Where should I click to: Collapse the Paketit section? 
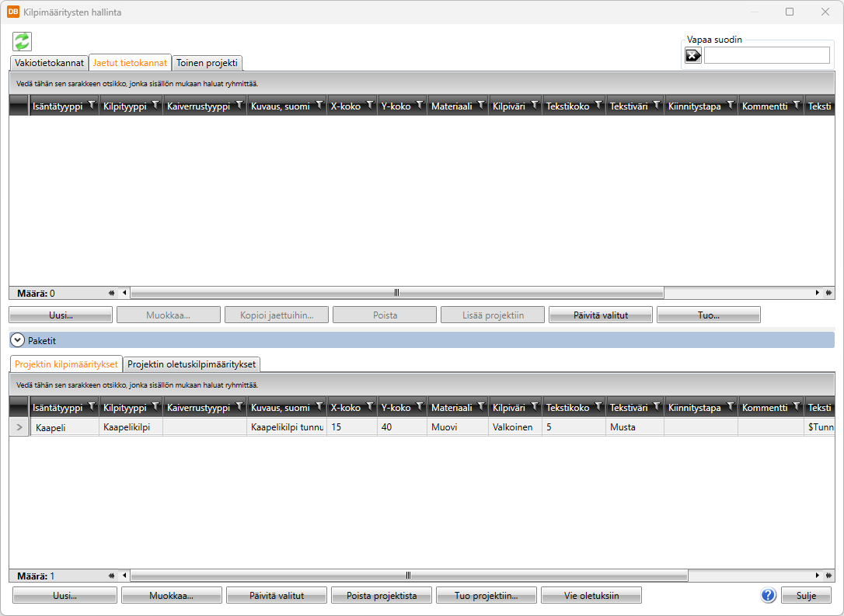[17, 340]
